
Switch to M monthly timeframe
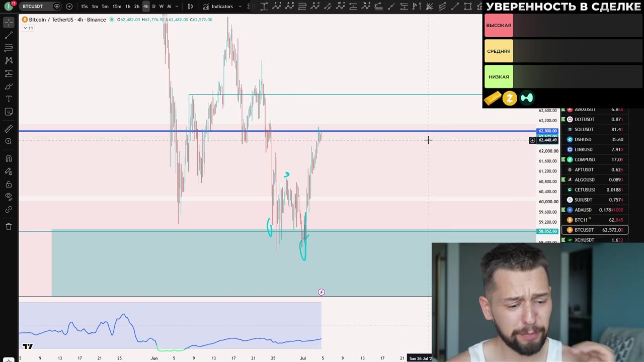coord(169,6)
